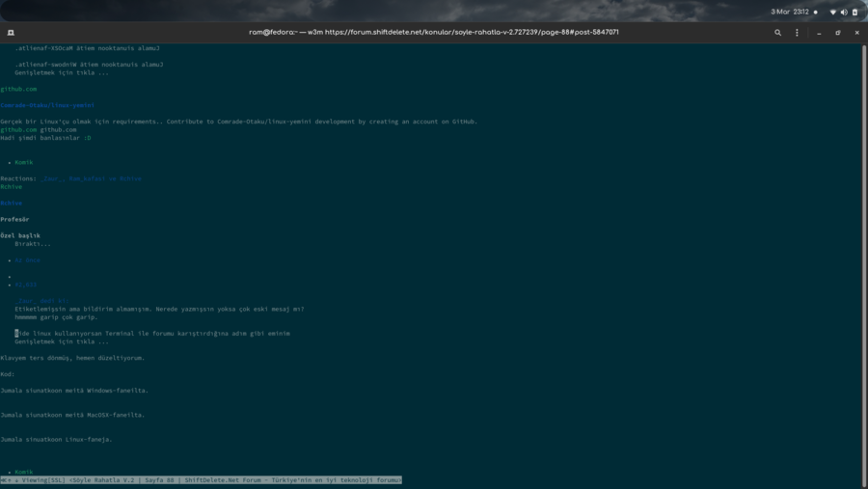Open the green github.com link above Comrade-Otaku
Screen dimensions: 868x489
[x=18, y=89]
